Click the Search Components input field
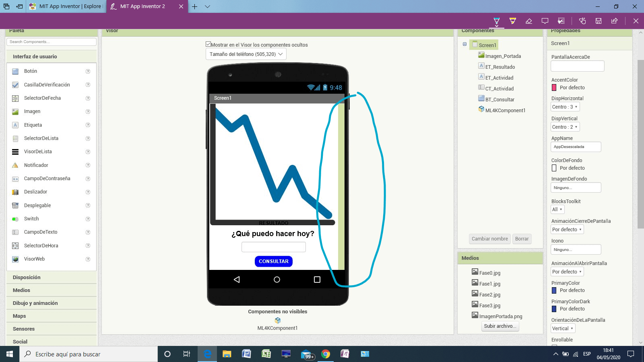 click(52, 42)
